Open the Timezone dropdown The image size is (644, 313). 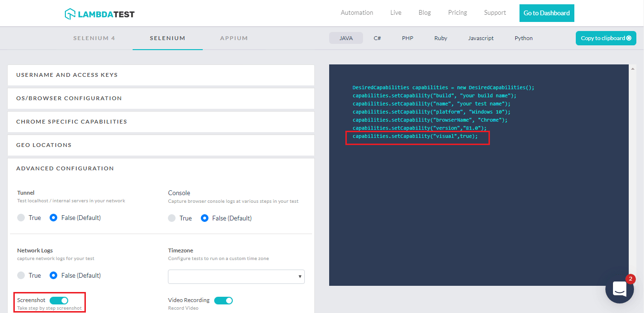(x=236, y=276)
